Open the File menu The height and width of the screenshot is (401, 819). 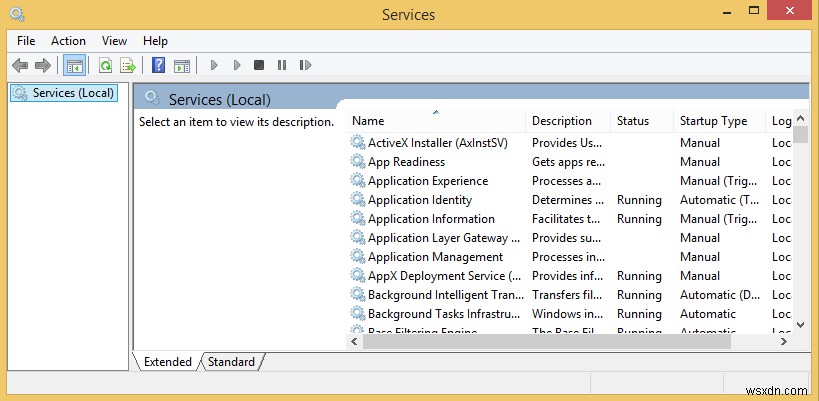point(26,41)
